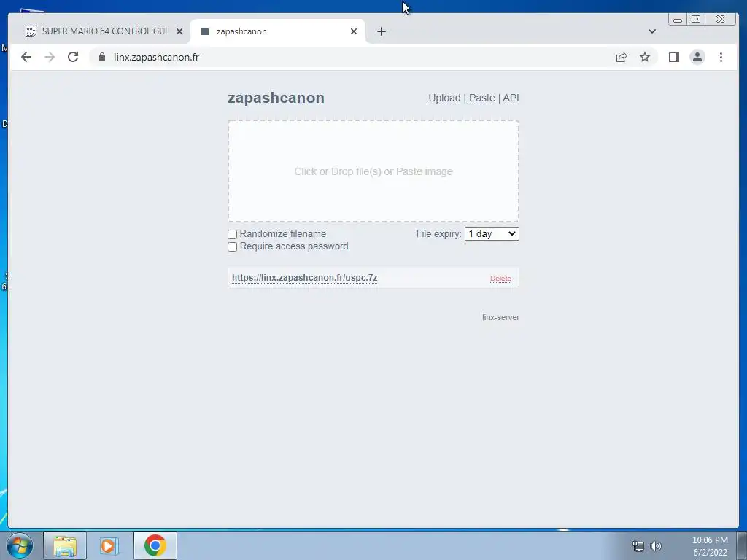747x560 pixels.
Task: Bookmark this page with the star icon
Action: [x=645, y=57]
